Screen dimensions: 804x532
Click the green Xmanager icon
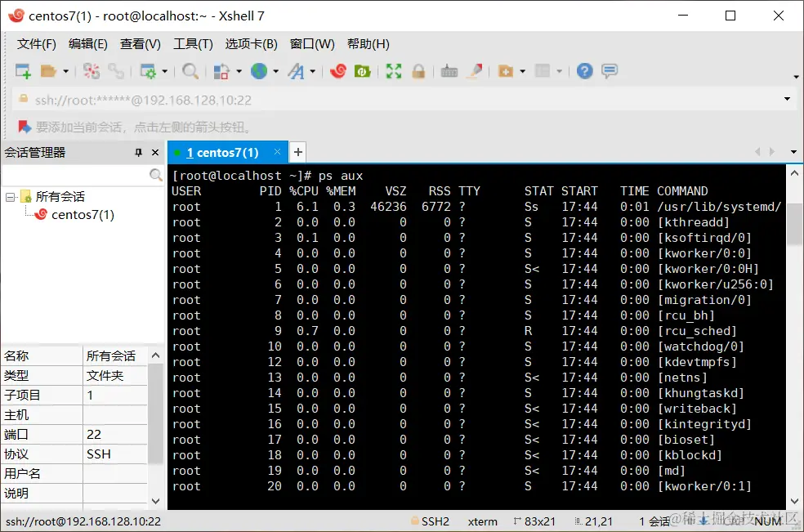pyautogui.click(x=363, y=71)
